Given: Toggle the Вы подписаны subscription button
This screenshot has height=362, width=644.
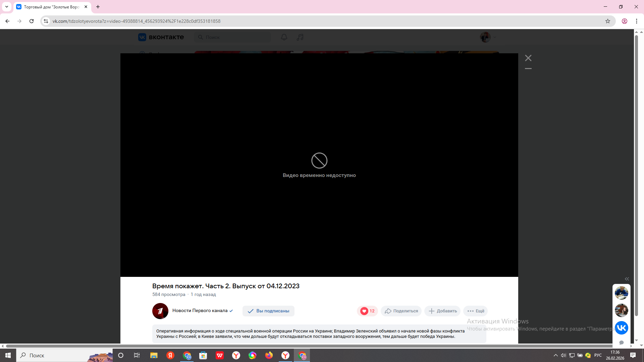Looking at the screenshot, I should coord(268,311).
